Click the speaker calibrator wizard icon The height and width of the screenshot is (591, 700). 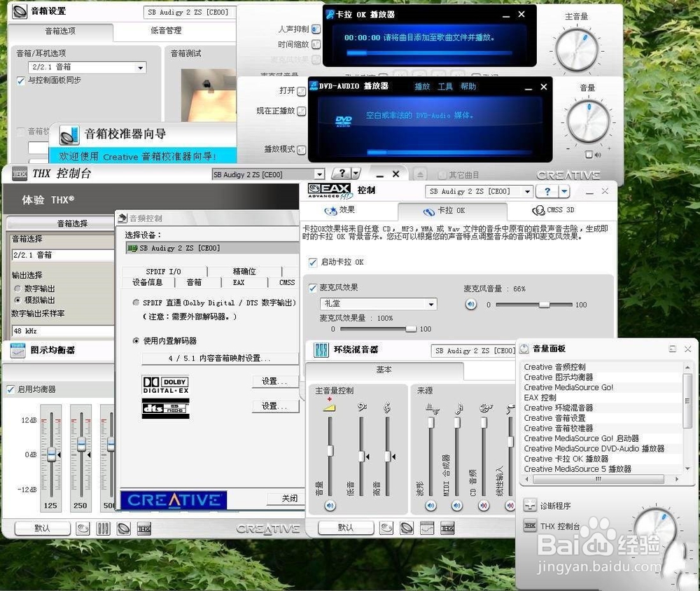pyautogui.click(x=69, y=134)
